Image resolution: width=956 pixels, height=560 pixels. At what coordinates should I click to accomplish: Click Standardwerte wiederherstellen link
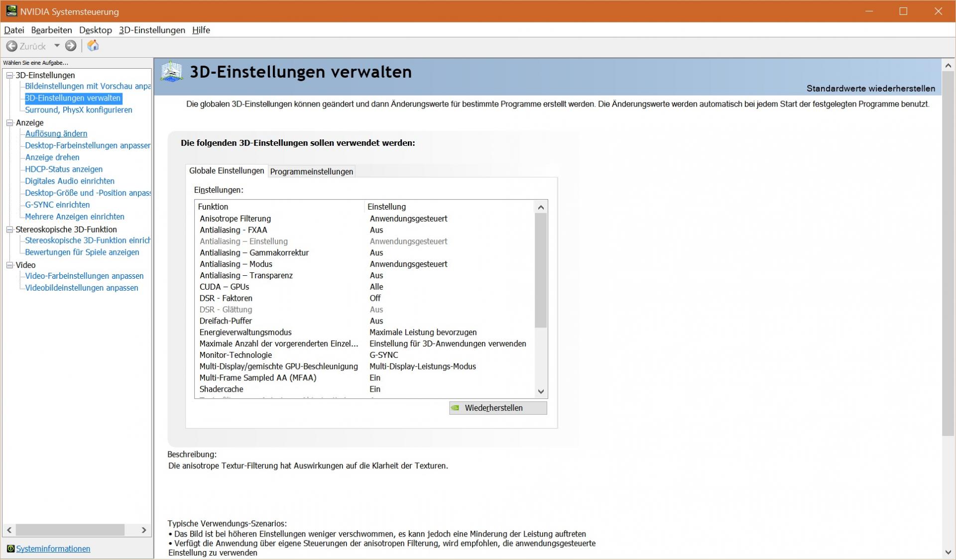coord(870,89)
